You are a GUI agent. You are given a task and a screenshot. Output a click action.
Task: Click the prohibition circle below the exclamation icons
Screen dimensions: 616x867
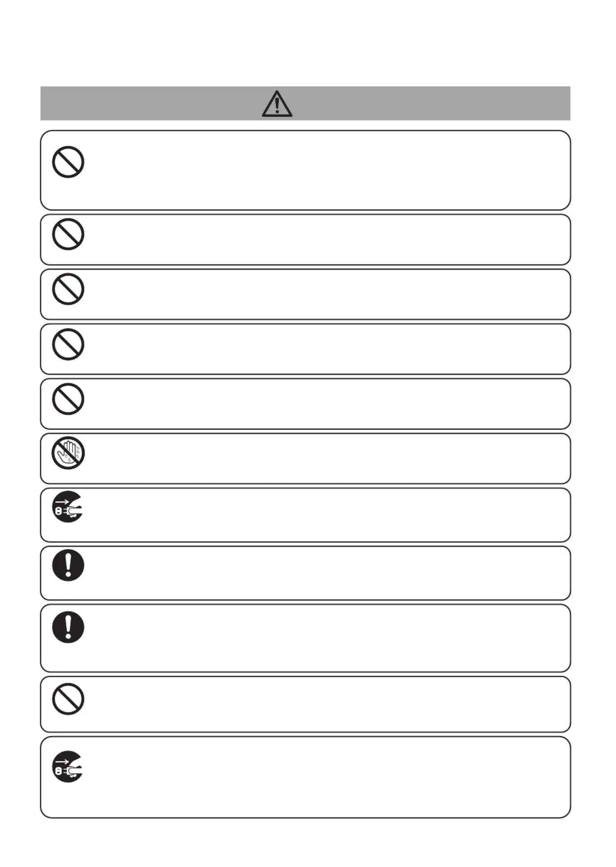click(x=68, y=699)
